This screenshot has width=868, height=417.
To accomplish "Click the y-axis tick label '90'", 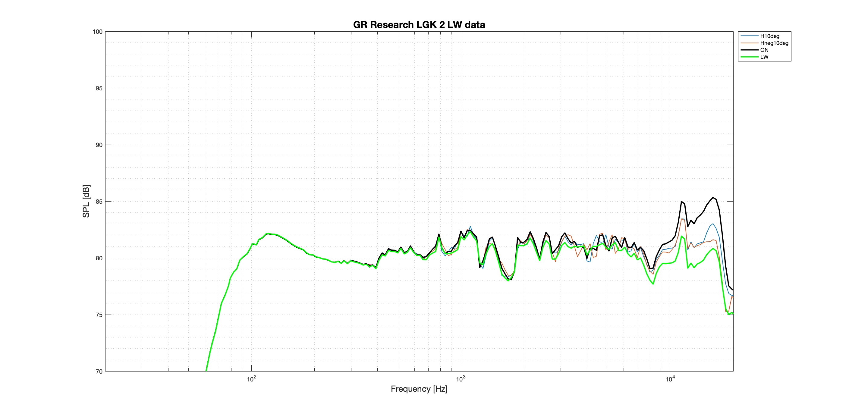I will tap(99, 145).
